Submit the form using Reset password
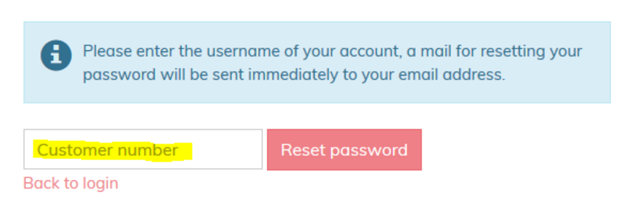The width and height of the screenshot is (644, 211). coord(344,150)
